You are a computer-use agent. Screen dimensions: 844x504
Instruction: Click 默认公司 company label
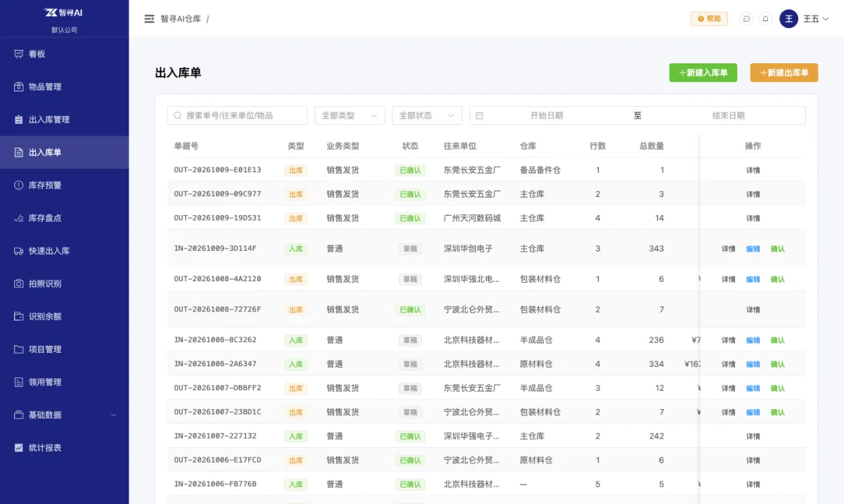click(64, 30)
